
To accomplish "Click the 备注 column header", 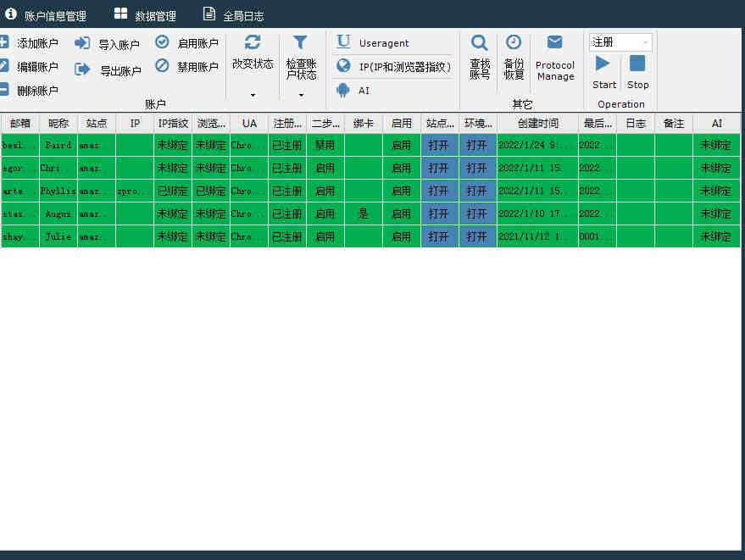I will [674, 124].
